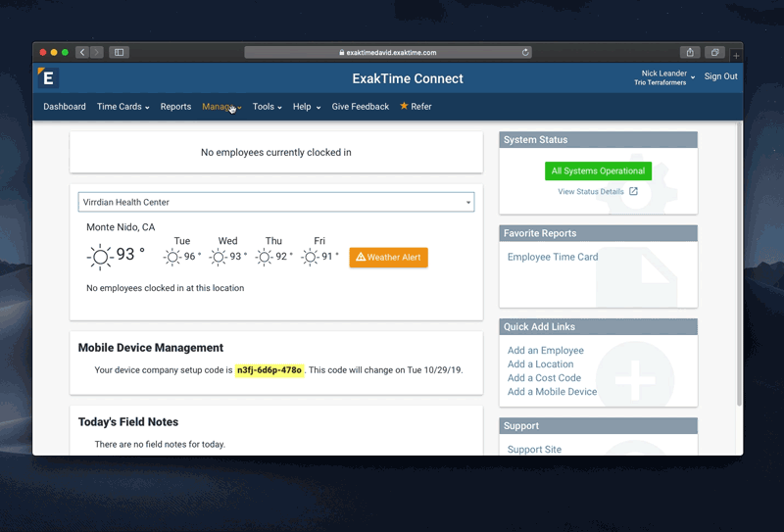Image resolution: width=784 pixels, height=532 pixels.
Task: Click the Mobile Device Management heading
Action: (x=151, y=348)
